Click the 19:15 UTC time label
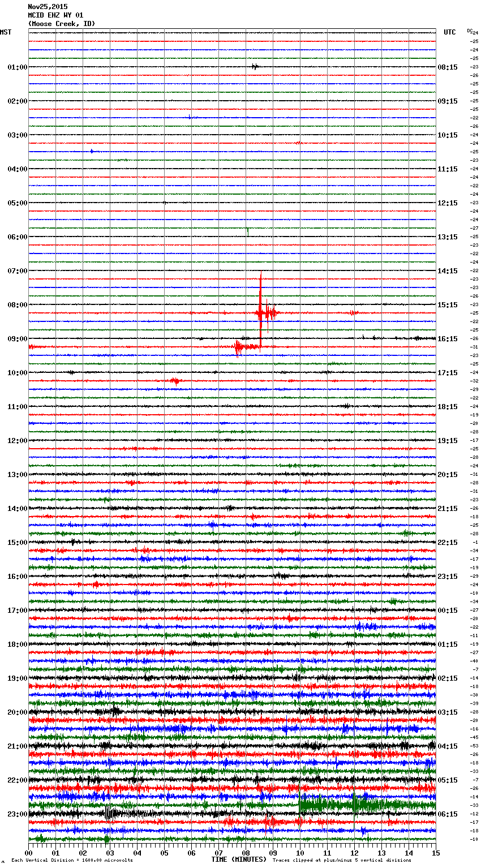 click(448, 441)
